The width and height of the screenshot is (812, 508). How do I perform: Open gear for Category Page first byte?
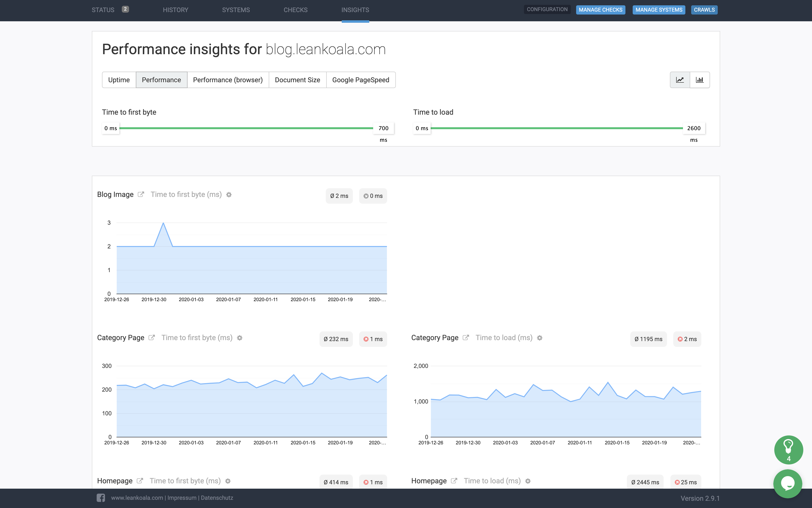pyautogui.click(x=239, y=338)
